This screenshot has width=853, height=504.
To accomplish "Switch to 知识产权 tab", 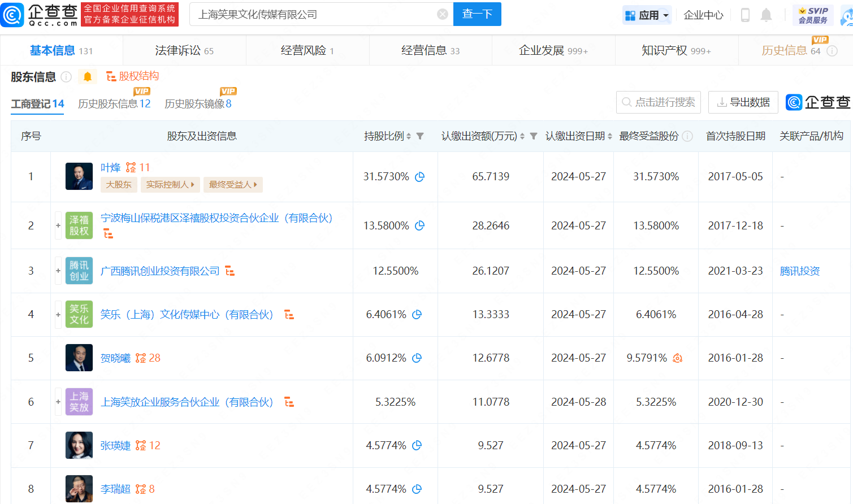I will coord(676,51).
